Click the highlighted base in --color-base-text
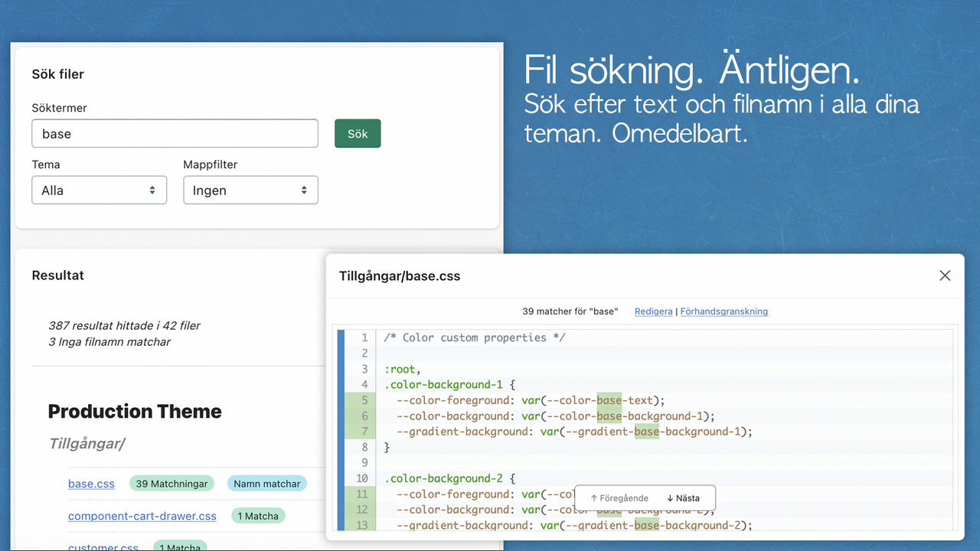 tap(609, 400)
